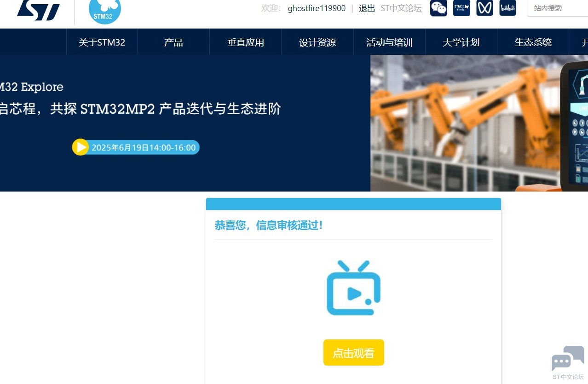The image size is (588, 384).
Task: Click the 恭喜您，信息审核通过！ heading
Action: pyautogui.click(x=269, y=226)
